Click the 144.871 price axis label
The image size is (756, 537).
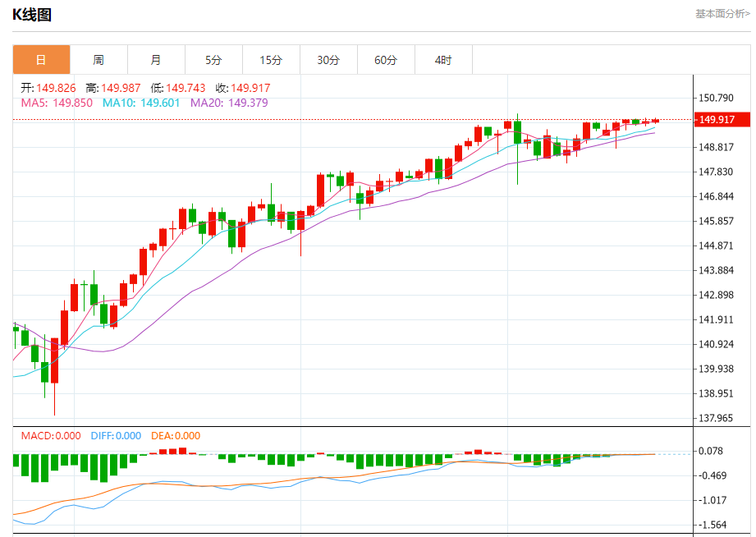tap(716, 246)
